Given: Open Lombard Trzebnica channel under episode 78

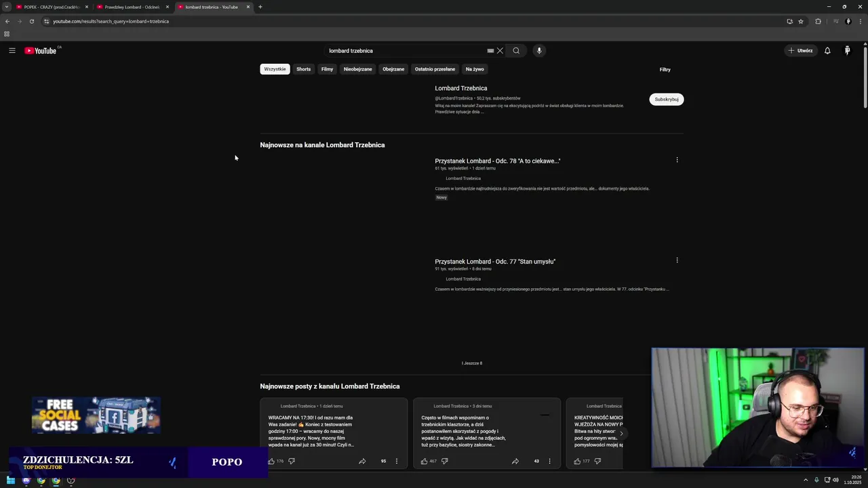Looking at the screenshot, I should [463, 178].
